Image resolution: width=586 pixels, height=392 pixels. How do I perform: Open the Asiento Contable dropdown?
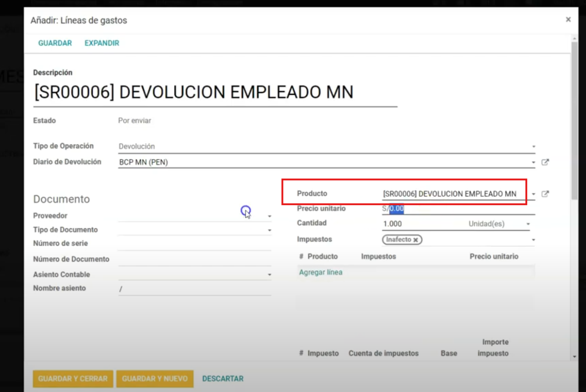(x=269, y=274)
